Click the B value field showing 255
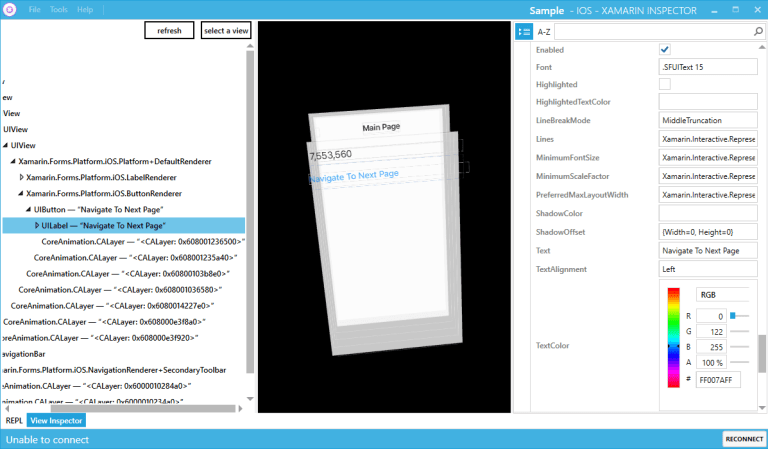Image resolution: width=768 pixels, height=449 pixels. [711, 347]
